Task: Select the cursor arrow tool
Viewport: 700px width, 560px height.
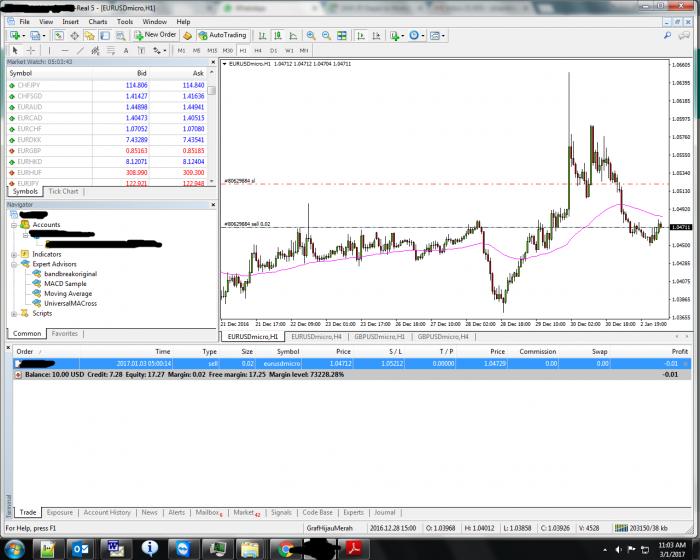Action: coord(15,50)
